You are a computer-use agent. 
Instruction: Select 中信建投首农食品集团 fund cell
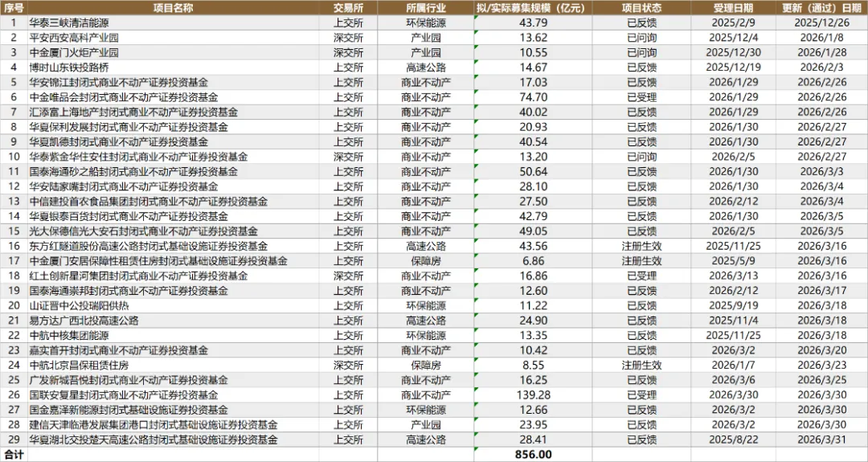click(x=174, y=202)
